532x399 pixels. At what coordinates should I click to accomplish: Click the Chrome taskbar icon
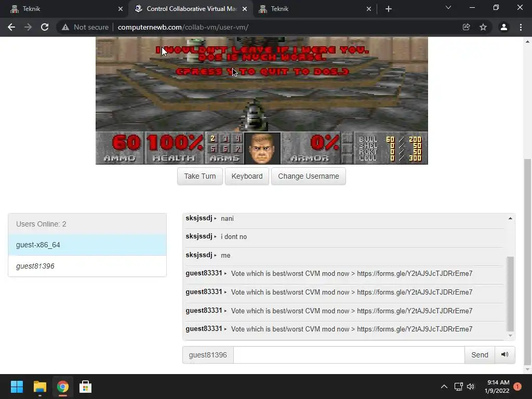pos(62,387)
